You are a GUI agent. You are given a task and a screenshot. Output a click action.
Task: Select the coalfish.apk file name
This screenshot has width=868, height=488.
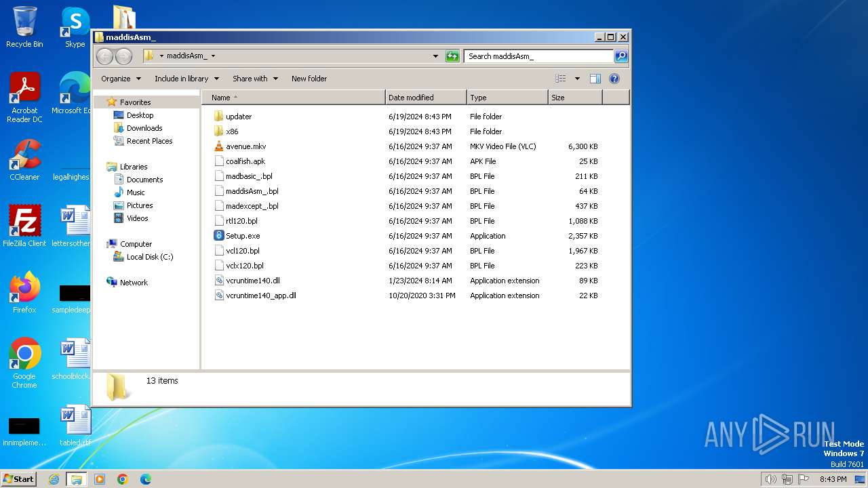245,161
